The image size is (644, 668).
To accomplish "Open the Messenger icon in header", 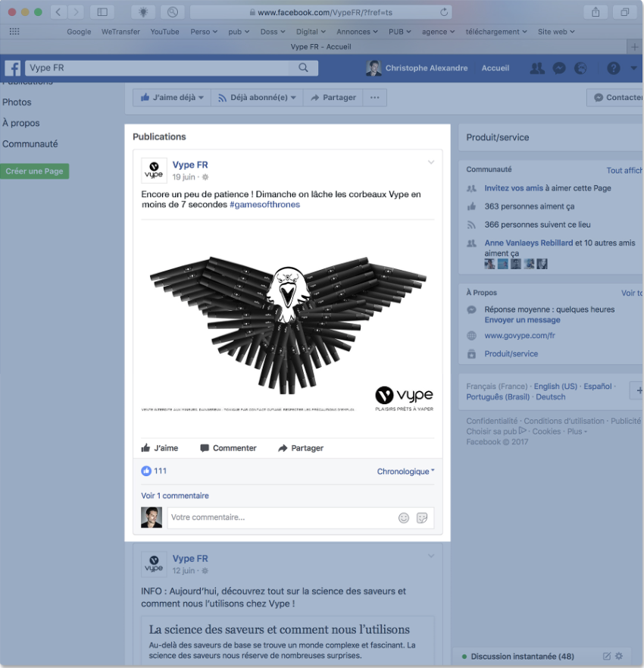I will pyautogui.click(x=559, y=68).
